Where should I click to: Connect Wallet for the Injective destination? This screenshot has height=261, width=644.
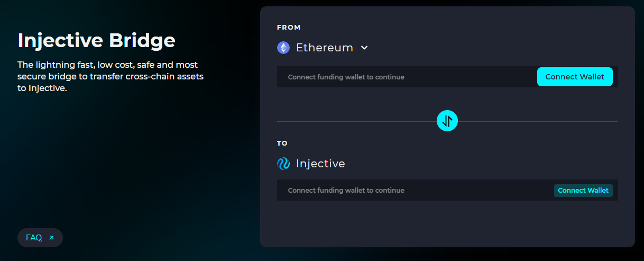(583, 191)
